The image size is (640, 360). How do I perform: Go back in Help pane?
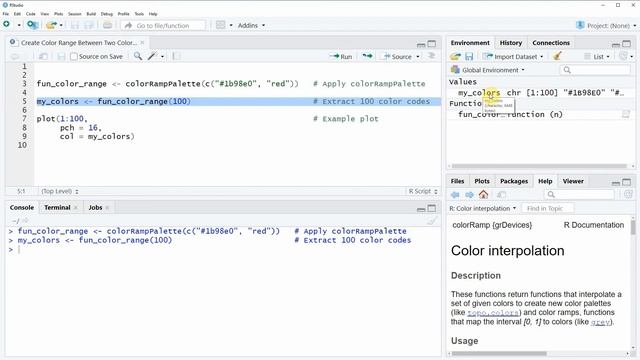[455, 195]
